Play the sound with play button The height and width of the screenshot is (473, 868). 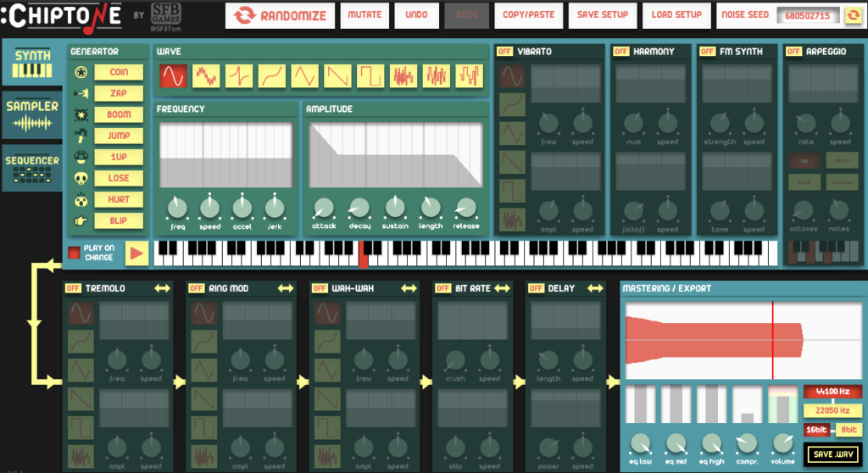tap(136, 253)
